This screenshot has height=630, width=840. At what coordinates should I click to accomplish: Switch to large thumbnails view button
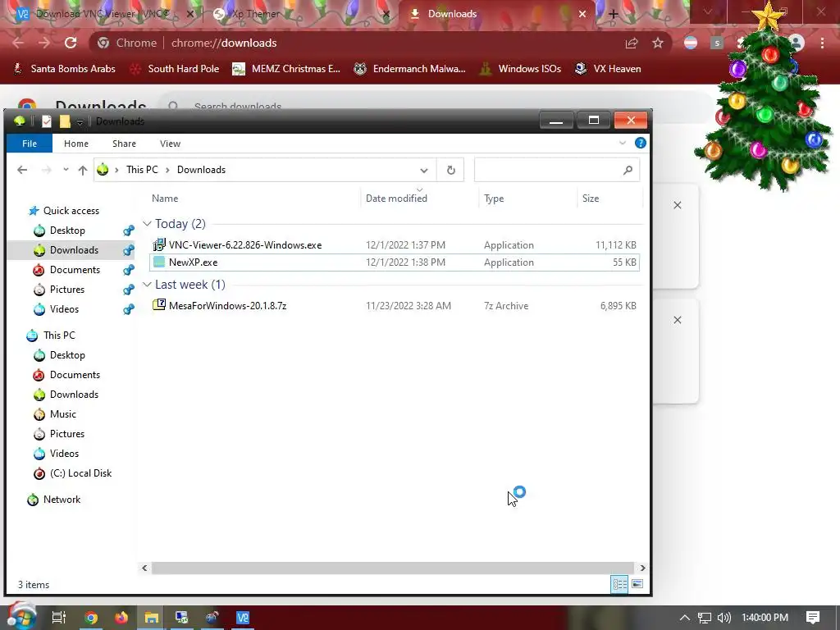637,584
